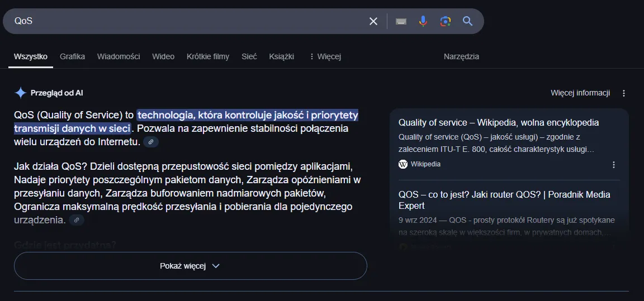The image size is (644, 301).
Task: Open source link chip after 'urządzenia.'
Action: [77, 220]
